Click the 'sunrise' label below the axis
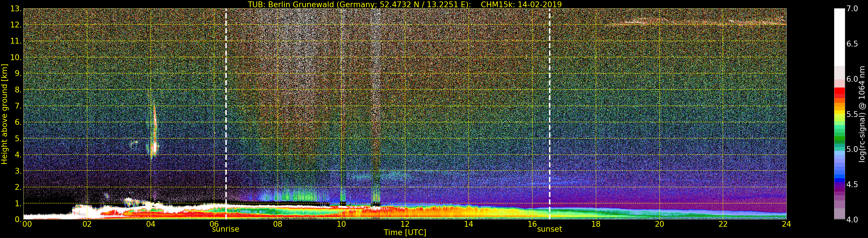Image resolution: width=868 pixels, height=238 pixels. click(x=225, y=229)
